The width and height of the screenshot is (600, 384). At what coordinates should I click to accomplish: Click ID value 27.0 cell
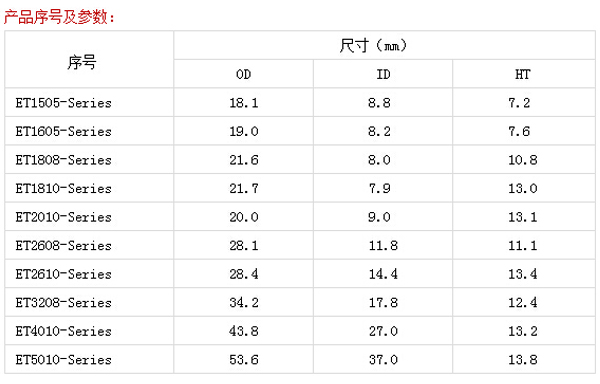pos(383,331)
